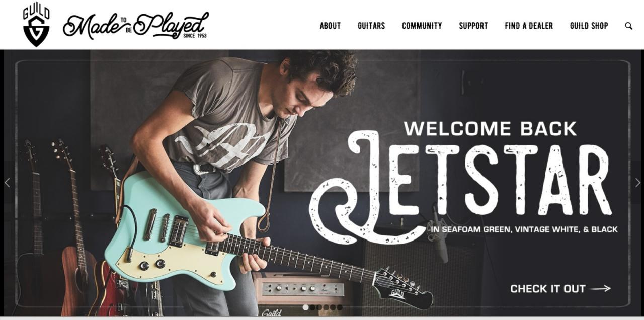Image resolution: width=644 pixels, height=320 pixels.
Task: Visit the Guild Shop link
Action: [589, 26]
